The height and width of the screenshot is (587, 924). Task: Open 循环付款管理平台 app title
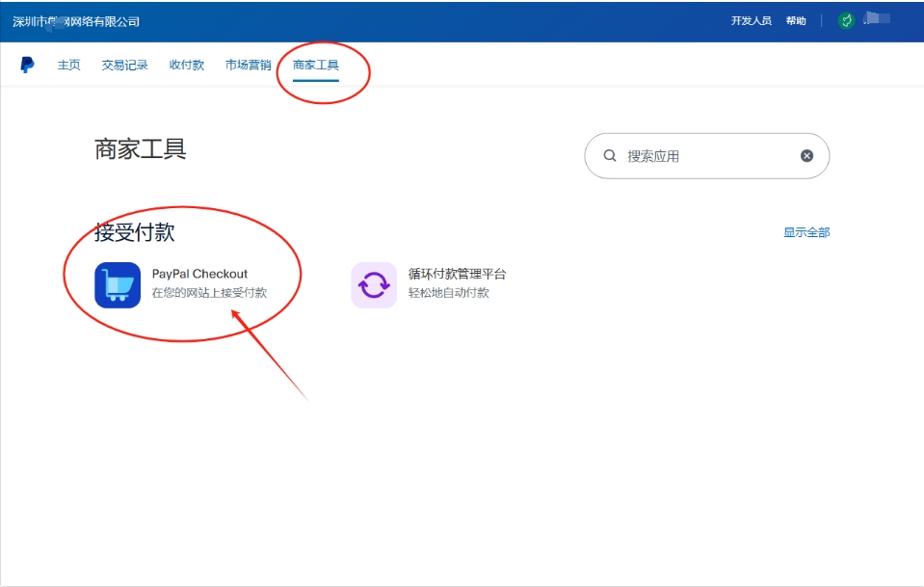pyautogui.click(x=458, y=274)
